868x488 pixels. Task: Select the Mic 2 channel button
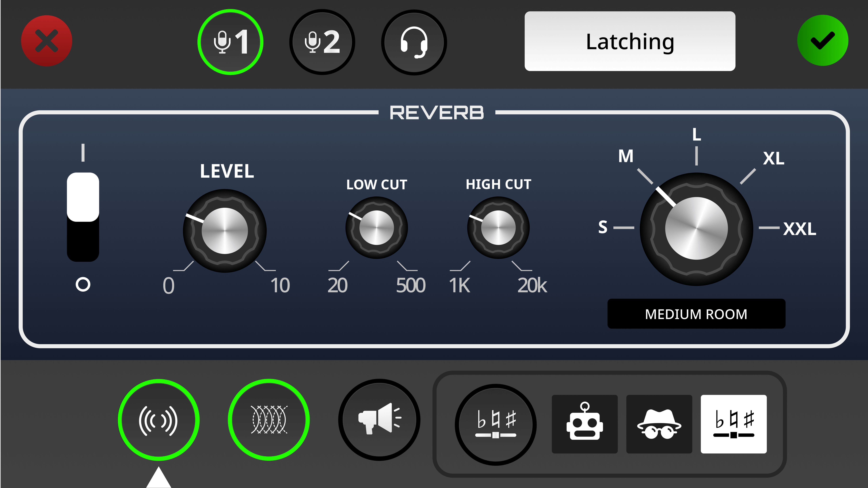322,42
